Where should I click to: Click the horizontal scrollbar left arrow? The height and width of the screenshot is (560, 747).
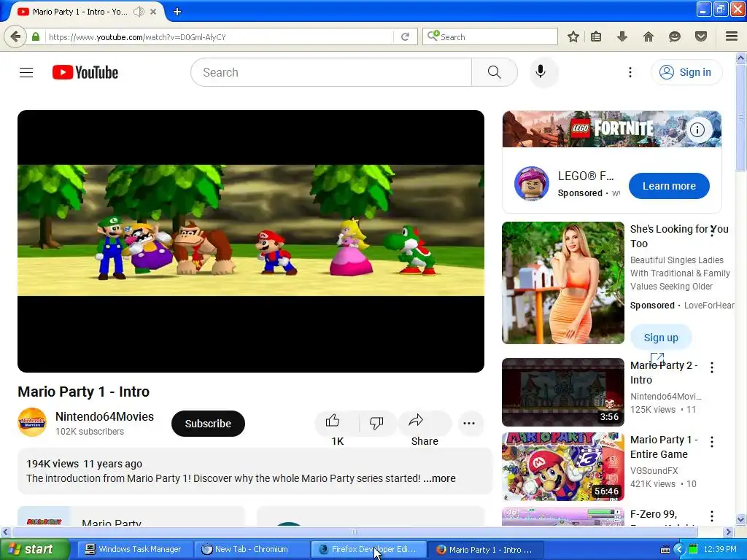point(6,532)
